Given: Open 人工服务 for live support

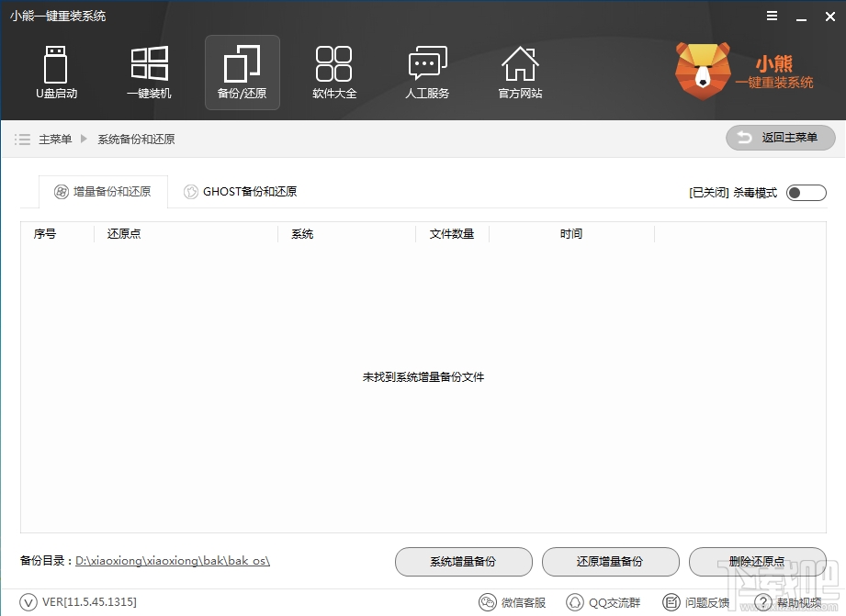Looking at the screenshot, I should click(426, 72).
